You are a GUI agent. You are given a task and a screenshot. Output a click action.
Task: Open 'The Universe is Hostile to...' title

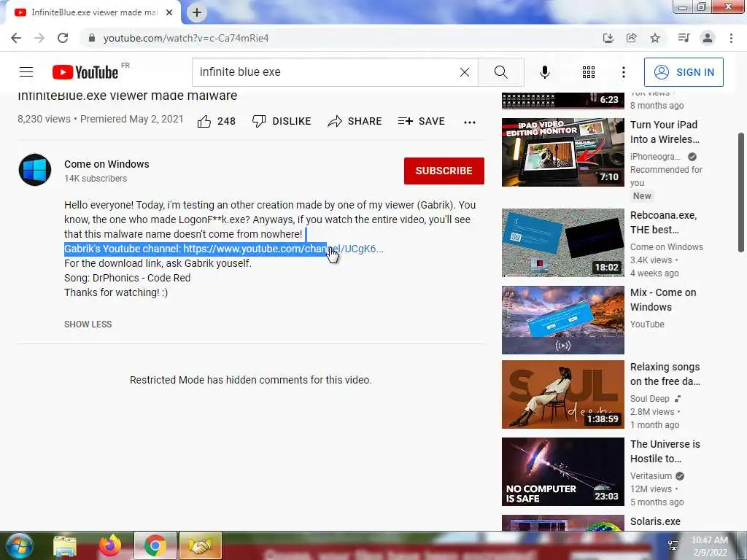tap(665, 451)
